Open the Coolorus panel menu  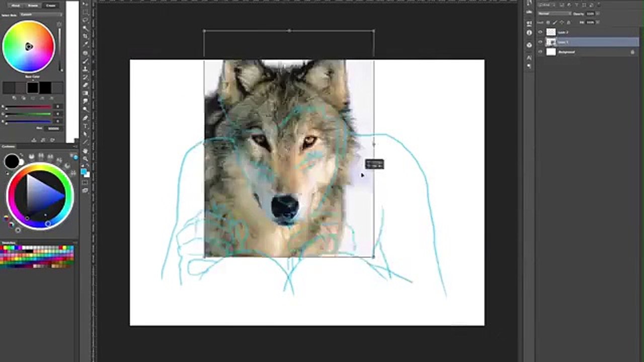(x=75, y=147)
